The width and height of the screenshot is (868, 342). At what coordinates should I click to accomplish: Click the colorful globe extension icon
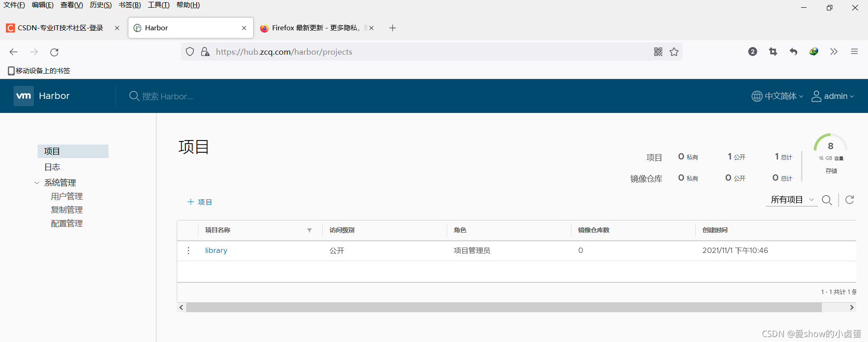(814, 52)
